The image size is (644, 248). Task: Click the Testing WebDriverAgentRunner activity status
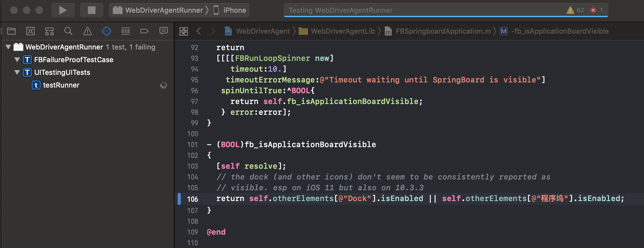click(340, 10)
